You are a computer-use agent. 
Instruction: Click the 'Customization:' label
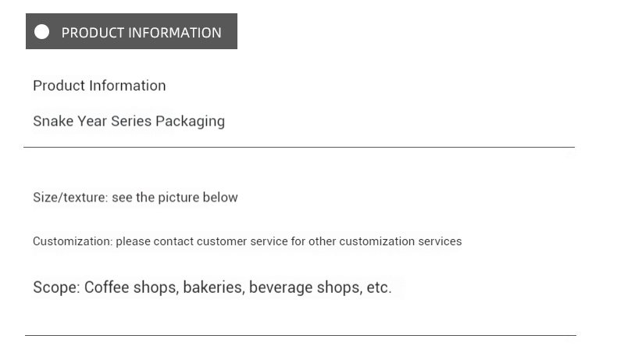pyautogui.click(x=73, y=241)
